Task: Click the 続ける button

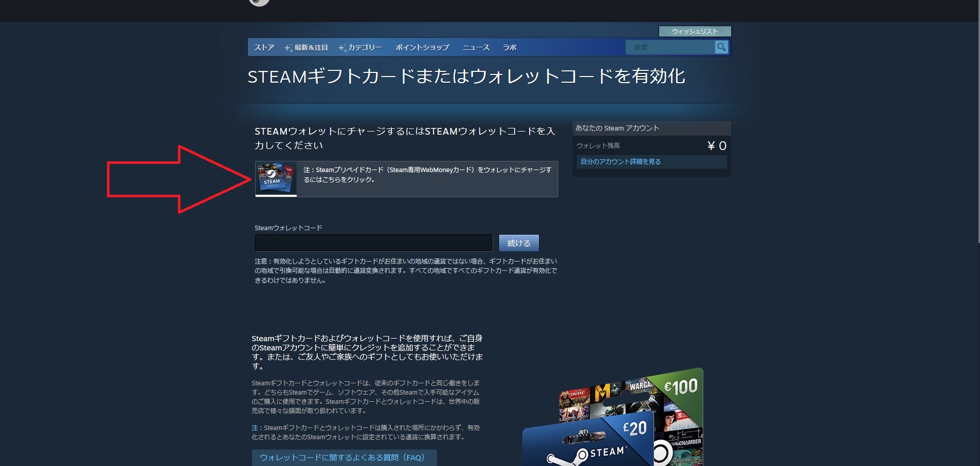Action: pyautogui.click(x=519, y=243)
